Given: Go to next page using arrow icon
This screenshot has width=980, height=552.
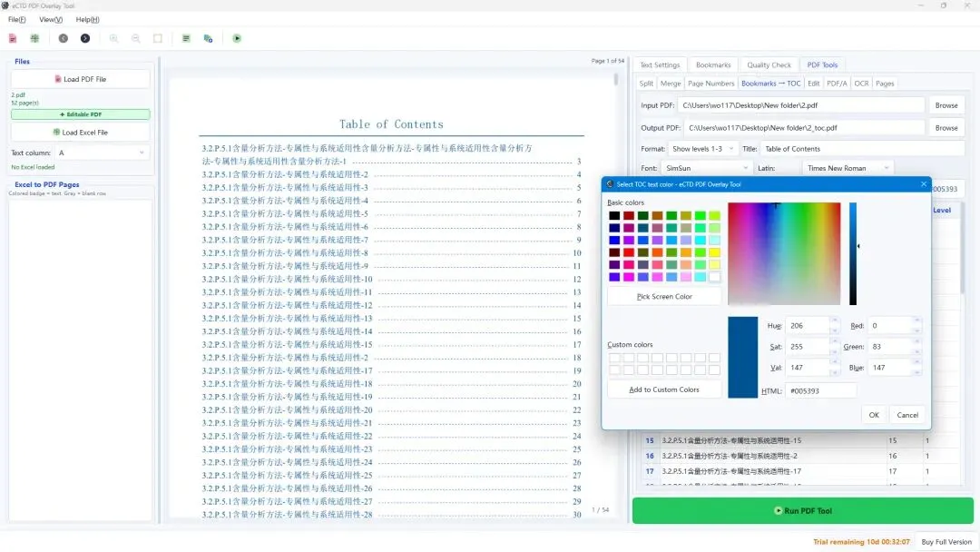Looking at the screenshot, I should click(x=85, y=39).
